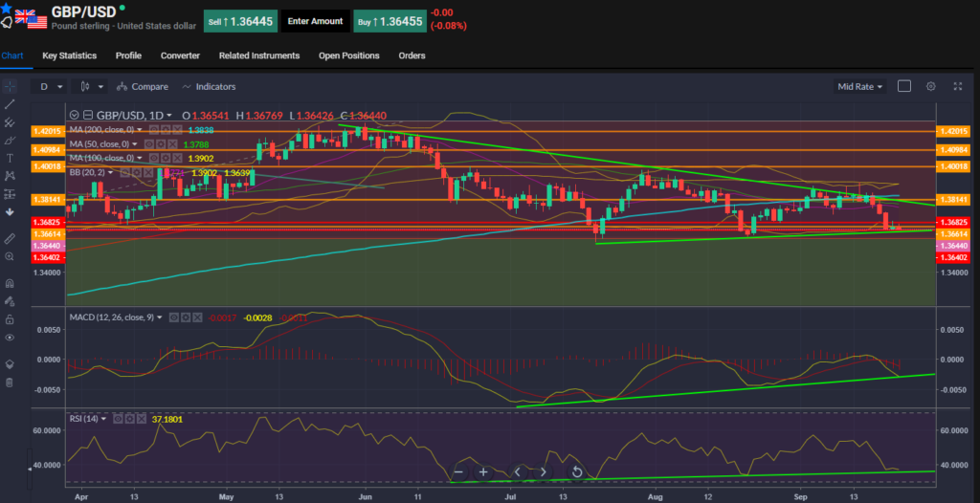Activate the zoom in magnifier tool
The width and height of the screenshot is (980, 503).
(x=10, y=256)
